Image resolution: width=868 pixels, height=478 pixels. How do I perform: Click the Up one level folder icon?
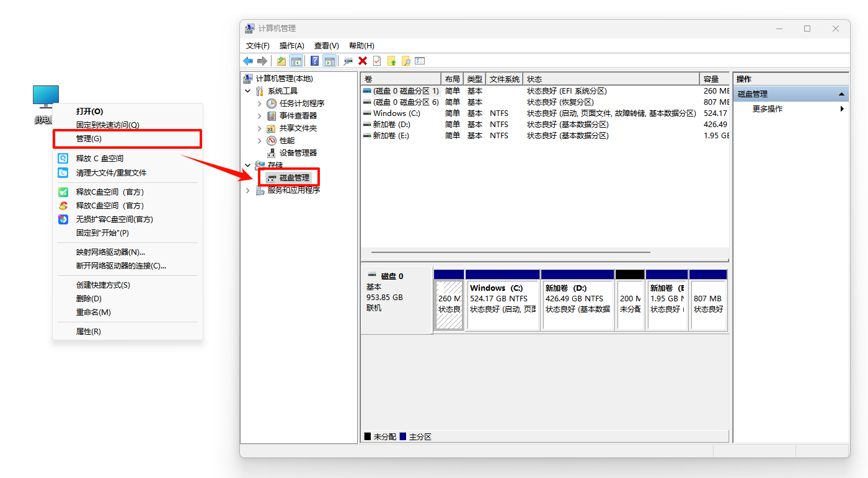pos(281,61)
